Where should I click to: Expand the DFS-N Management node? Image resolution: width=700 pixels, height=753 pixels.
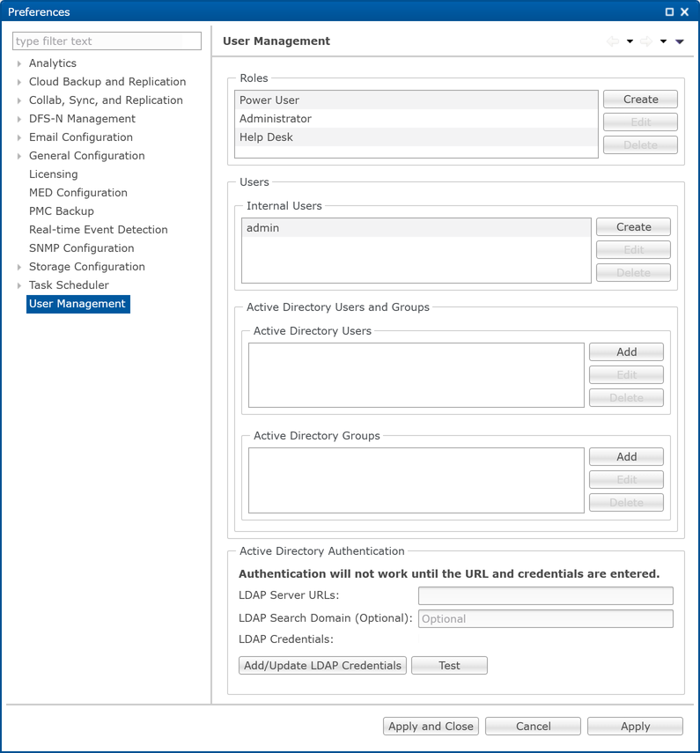pyautogui.click(x=18, y=119)
